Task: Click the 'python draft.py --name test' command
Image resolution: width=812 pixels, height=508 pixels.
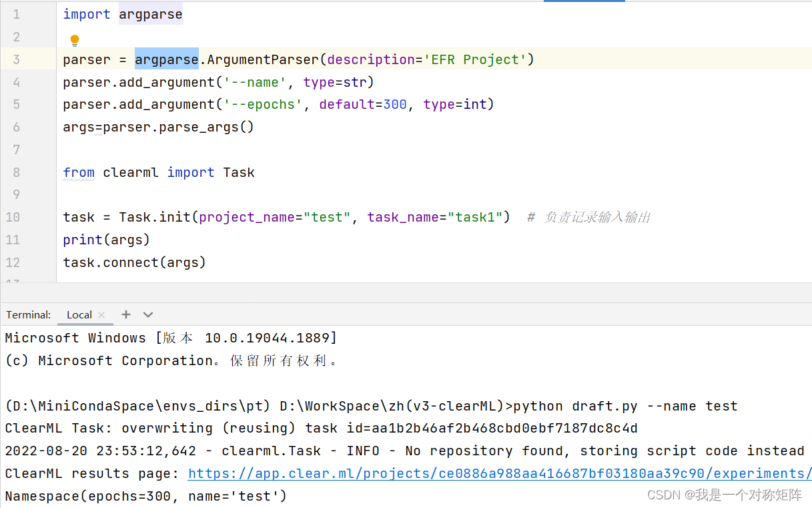Action: [626, 406]
